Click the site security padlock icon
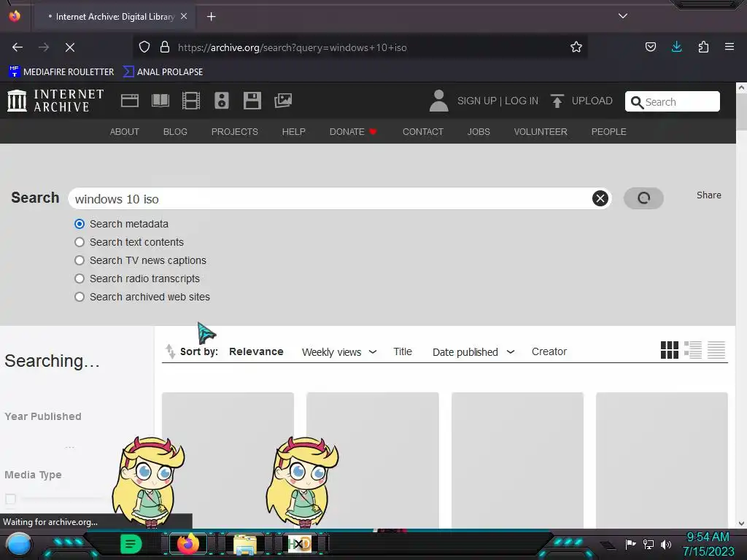Screen dimensions: 747x560 (x=165, y=47)
